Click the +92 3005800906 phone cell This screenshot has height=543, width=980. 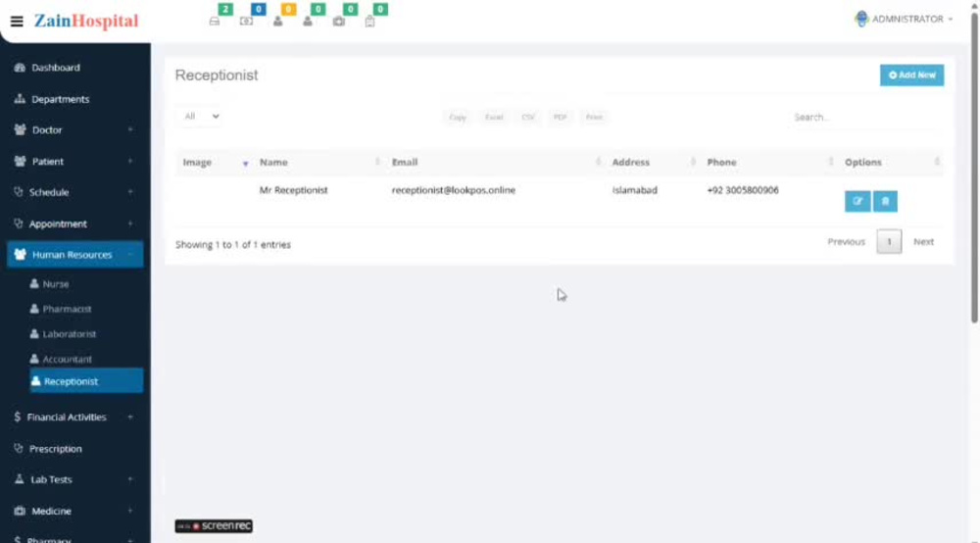click(743, 190)
